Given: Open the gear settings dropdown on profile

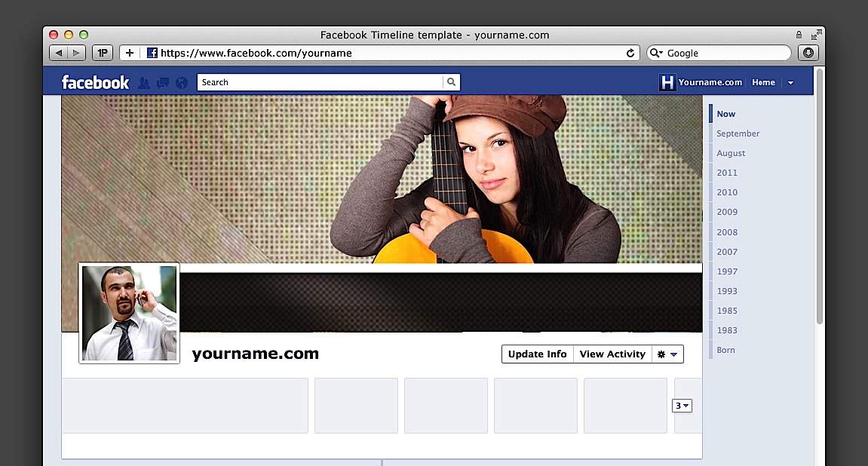Looking at the screenshot, I should (667, 354).
